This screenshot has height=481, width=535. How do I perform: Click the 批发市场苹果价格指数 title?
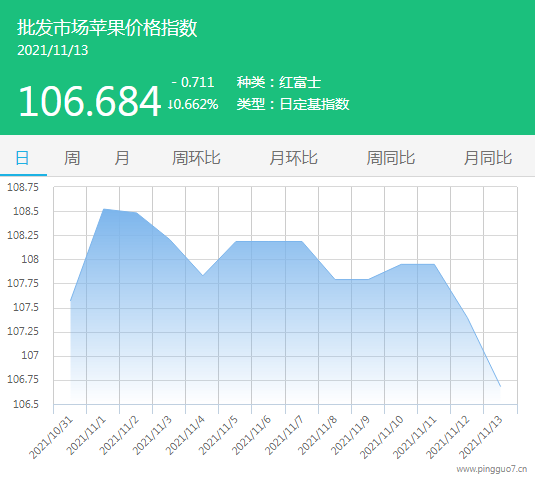pyautogui.click(x=107, y=27)
